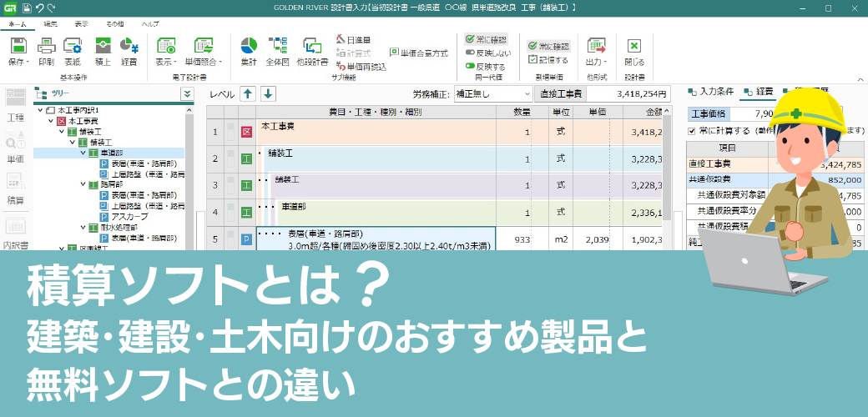
Task: Click the 単価合意方式 tool
Action: (x=418, y=53)
